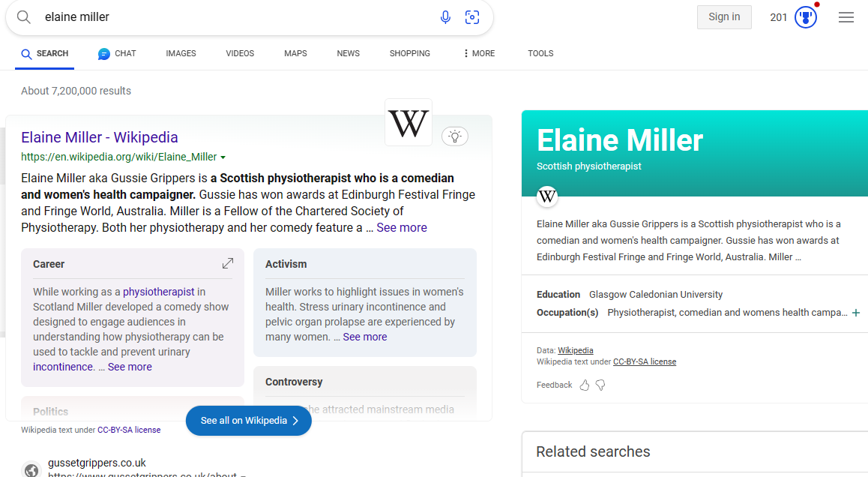This screenshot has width=868, height=477.
Task: Click the Elaine Miller knowledge panel title
Action: tap(619, 140)
